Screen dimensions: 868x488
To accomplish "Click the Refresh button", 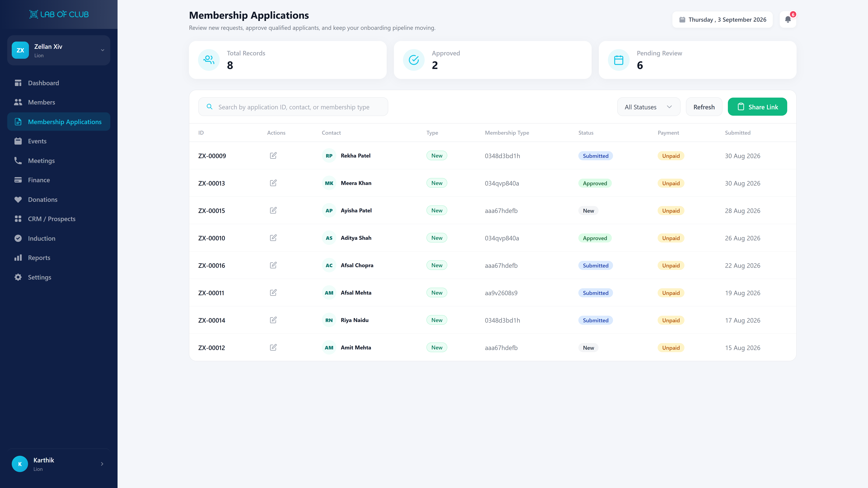I will tap(704, 107).
